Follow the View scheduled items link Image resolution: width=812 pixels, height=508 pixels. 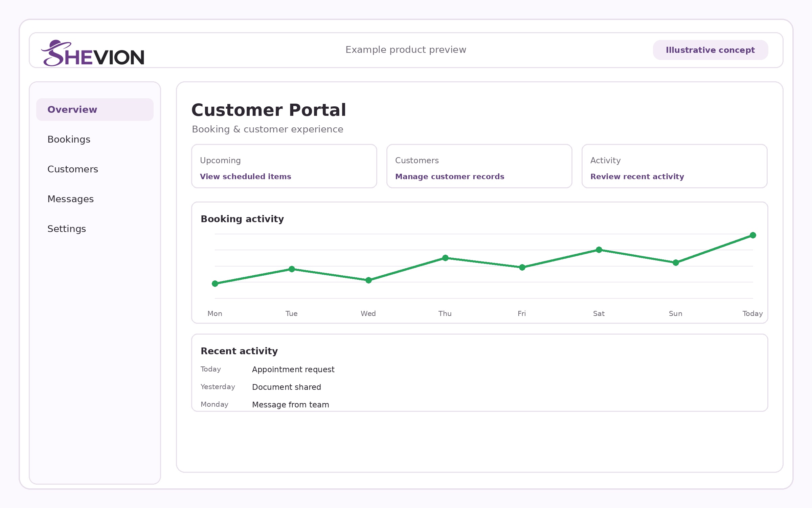click(245, 176)
